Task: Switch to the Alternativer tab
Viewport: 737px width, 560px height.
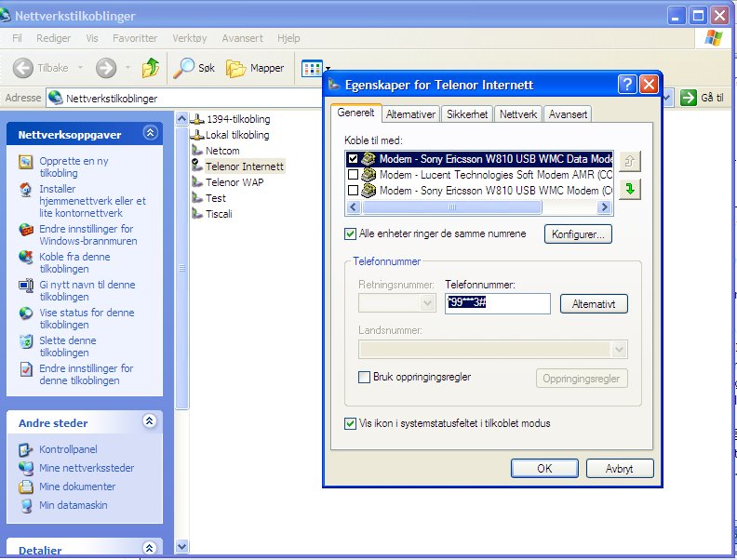Action: tap(410, 114)
